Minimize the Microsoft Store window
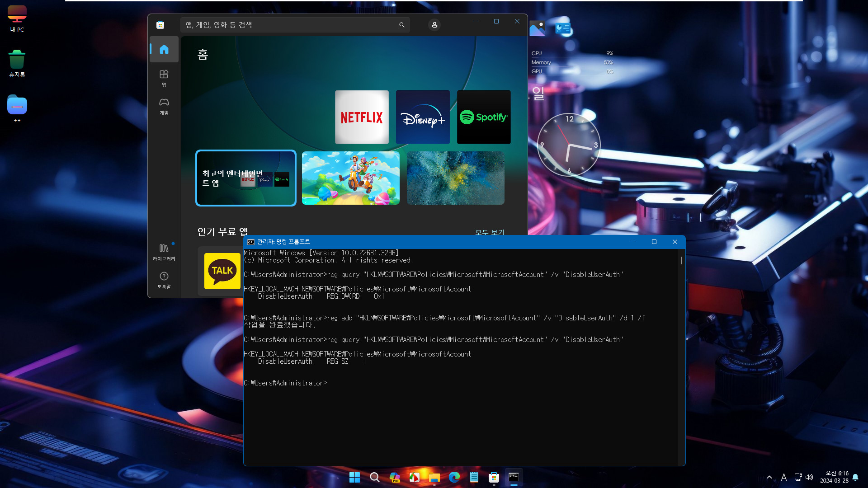 click(x=476, y=21)
